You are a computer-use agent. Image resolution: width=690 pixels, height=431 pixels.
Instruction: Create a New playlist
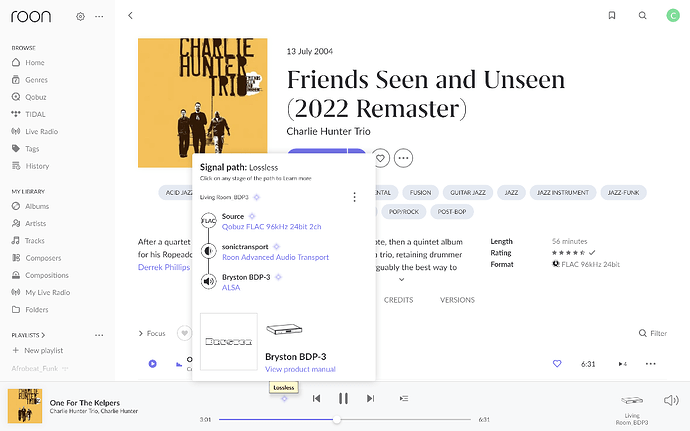coord(38,350)
